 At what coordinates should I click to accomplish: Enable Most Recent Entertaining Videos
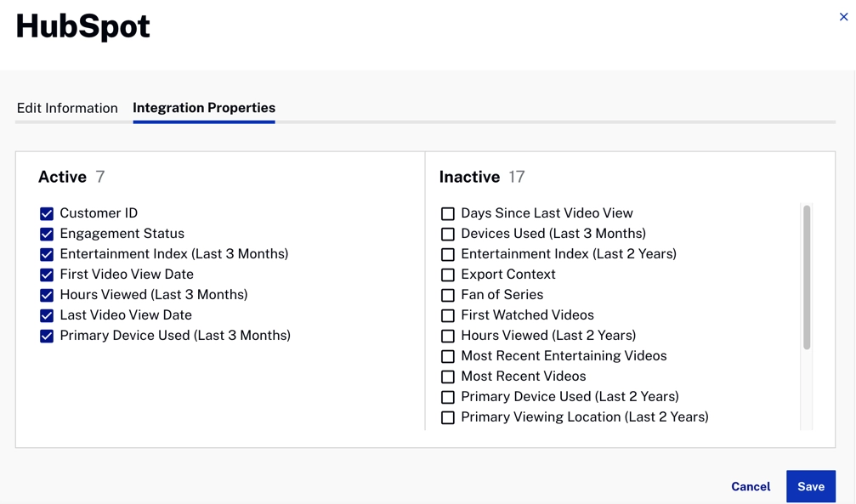click(448, 357)
